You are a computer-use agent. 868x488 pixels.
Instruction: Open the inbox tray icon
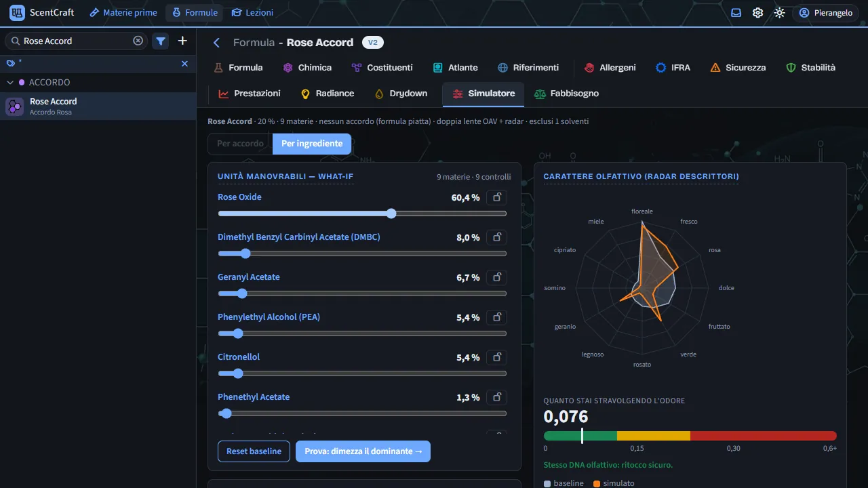point(736,13)
